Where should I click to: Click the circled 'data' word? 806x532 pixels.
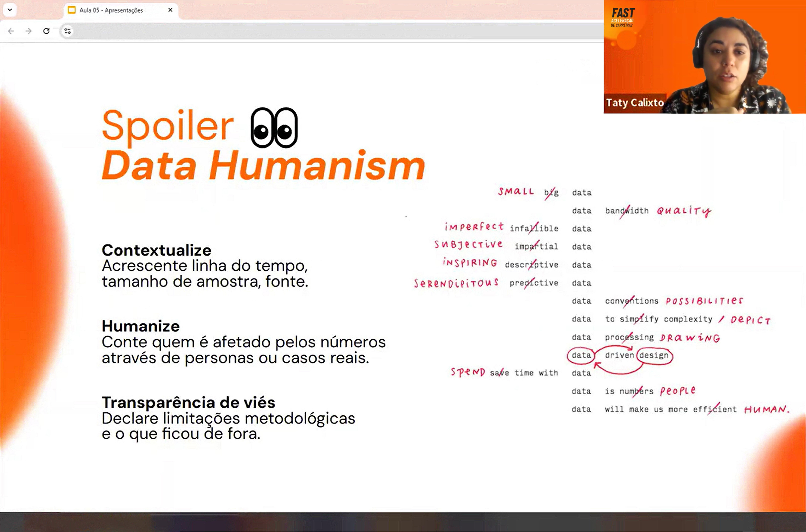click(x=581, y=355)
